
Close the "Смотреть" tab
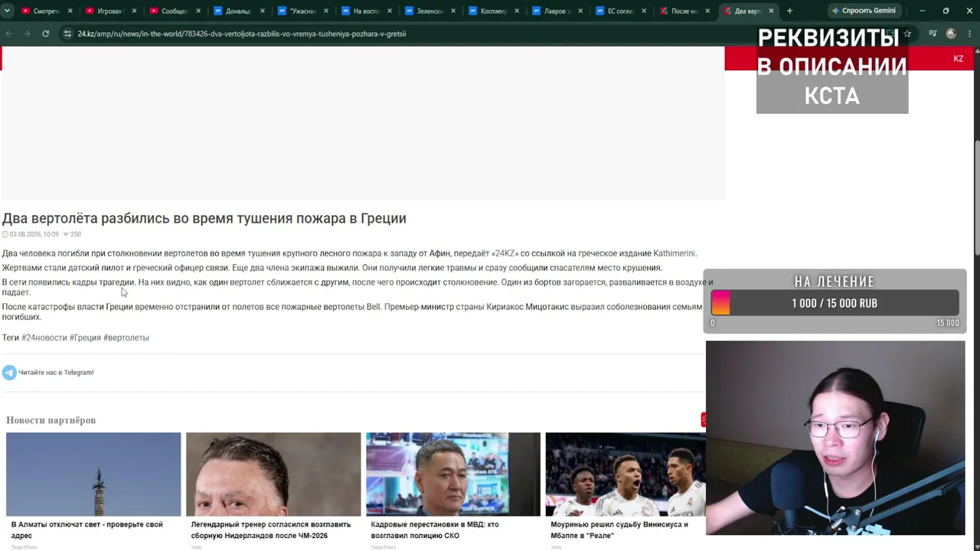pyautogui.click(x=70, y=11)
